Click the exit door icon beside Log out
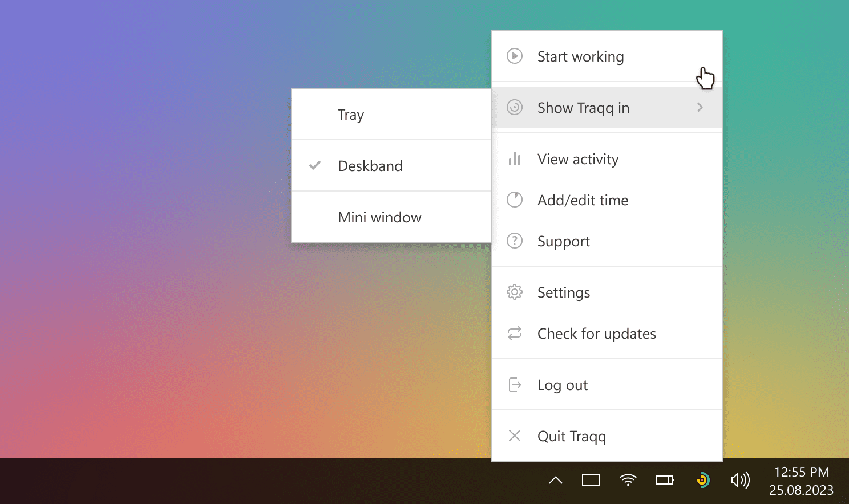The image size is (849, 504). [x=515, y=385]
